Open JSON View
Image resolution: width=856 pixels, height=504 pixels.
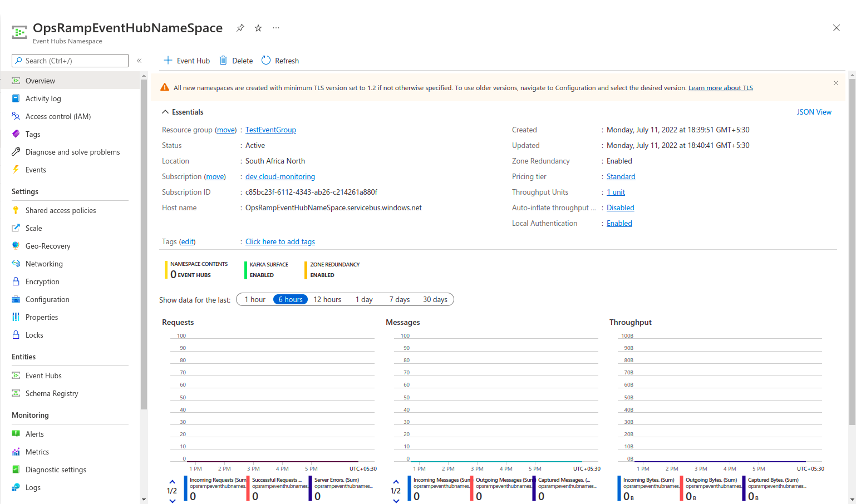[814, 112]
